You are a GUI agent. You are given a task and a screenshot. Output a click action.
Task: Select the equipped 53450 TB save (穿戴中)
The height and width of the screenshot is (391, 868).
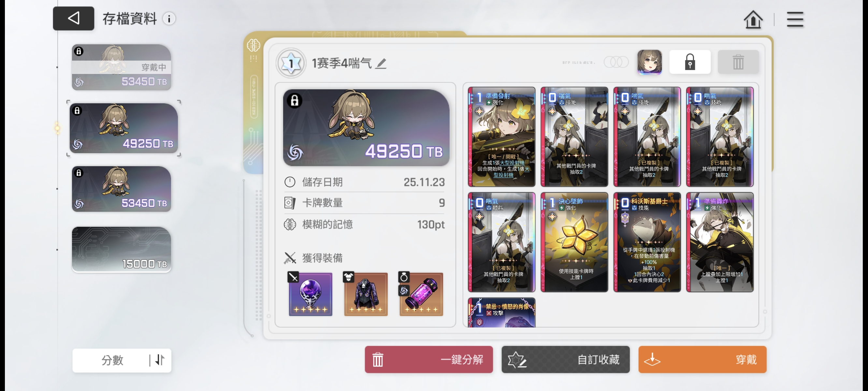[121, 67]
